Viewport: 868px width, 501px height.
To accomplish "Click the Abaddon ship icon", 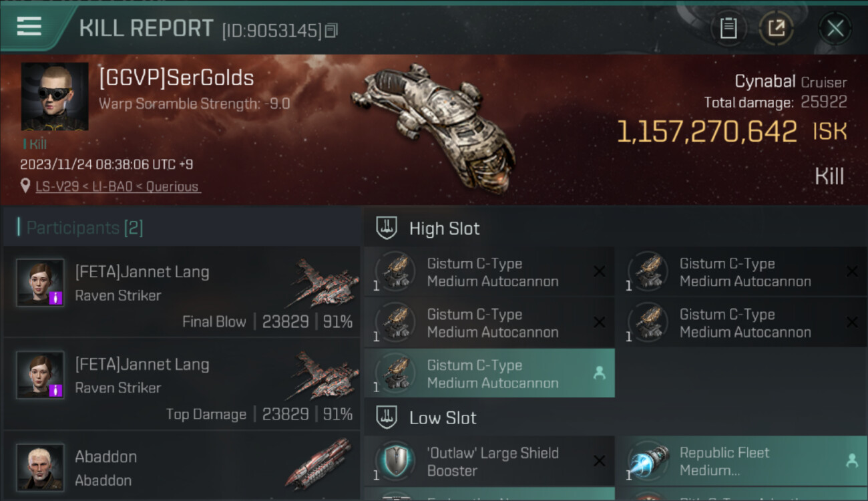I will (318, 464).
